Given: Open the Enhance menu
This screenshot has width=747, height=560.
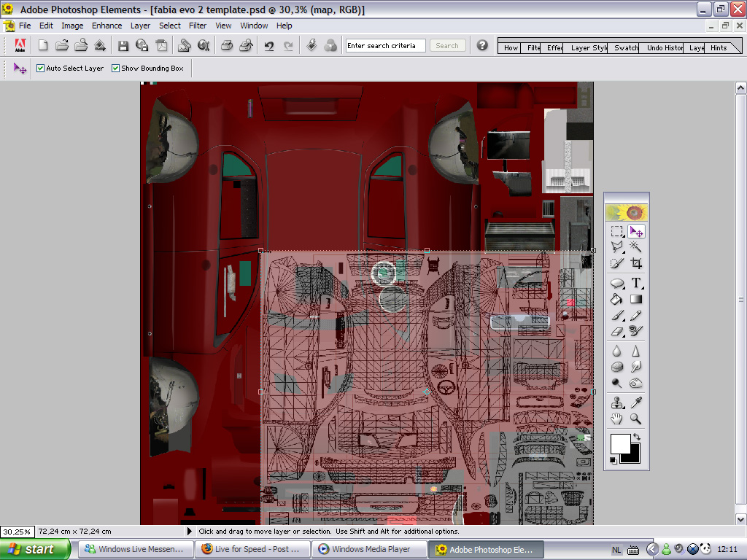Looking at the screenshot, I should [107, 26].
